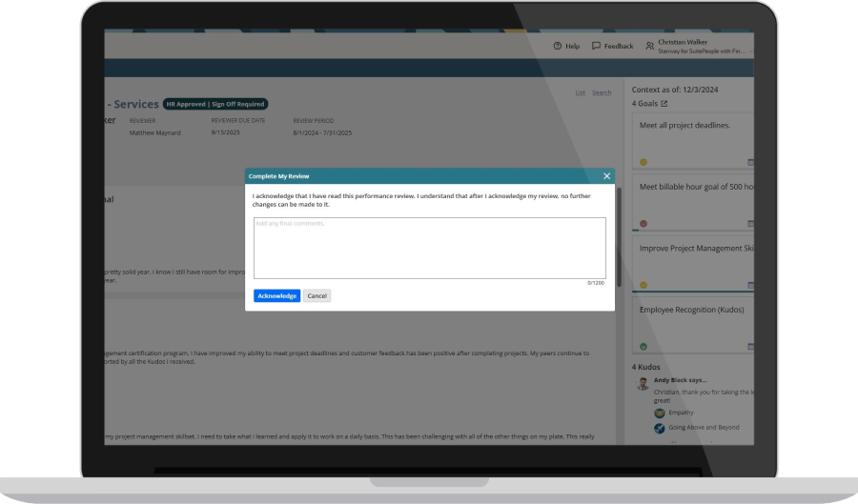
Task: Click the user profile icon beside Christian Walker
Action: point(649,46)
